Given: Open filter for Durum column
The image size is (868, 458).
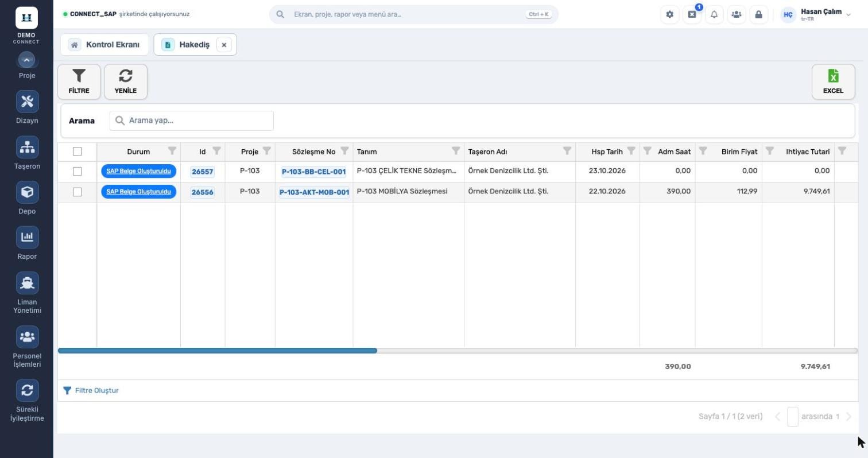Looking at the screenshot, I should (172, 151).
